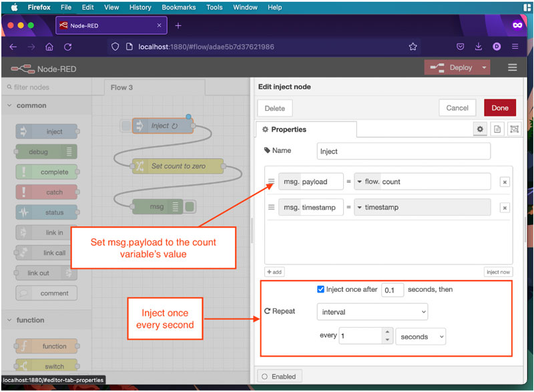Click the Firefox downloads icon
Viewport: 534px width, 392px height.
[x=479, y=47]
